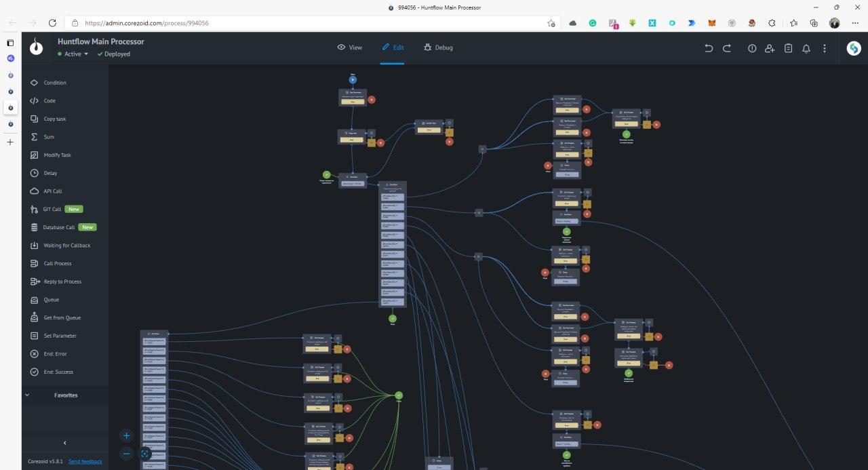Click the Condition node icon in sidebar

(x=34, y=83)
